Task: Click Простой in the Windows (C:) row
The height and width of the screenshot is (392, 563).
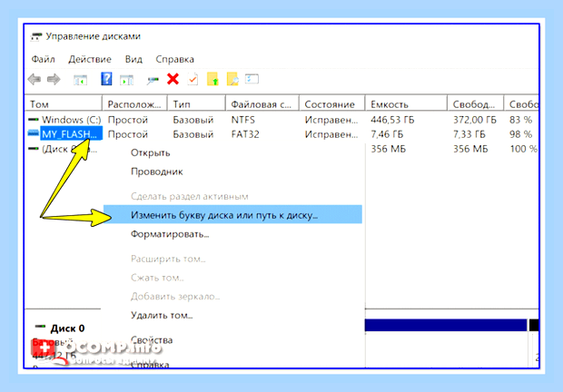Action: pyautogui.click(x=128, y=120)
